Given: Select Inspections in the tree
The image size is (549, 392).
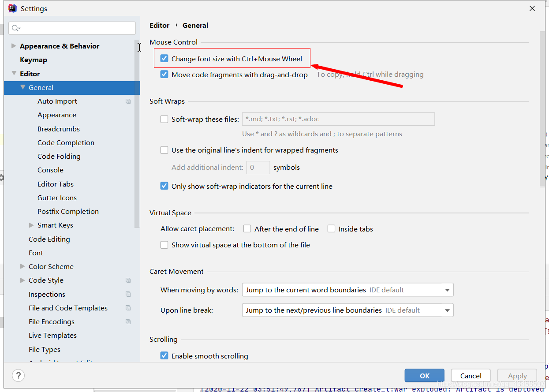Looking at the screenshot, I should [x=47, y=294].
